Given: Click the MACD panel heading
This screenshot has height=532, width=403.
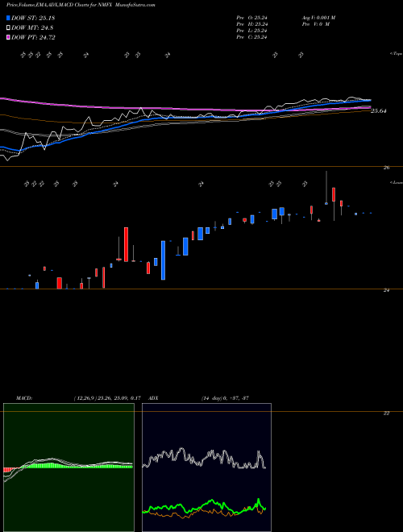Looking at the screenshot, I should coord(23,398).
